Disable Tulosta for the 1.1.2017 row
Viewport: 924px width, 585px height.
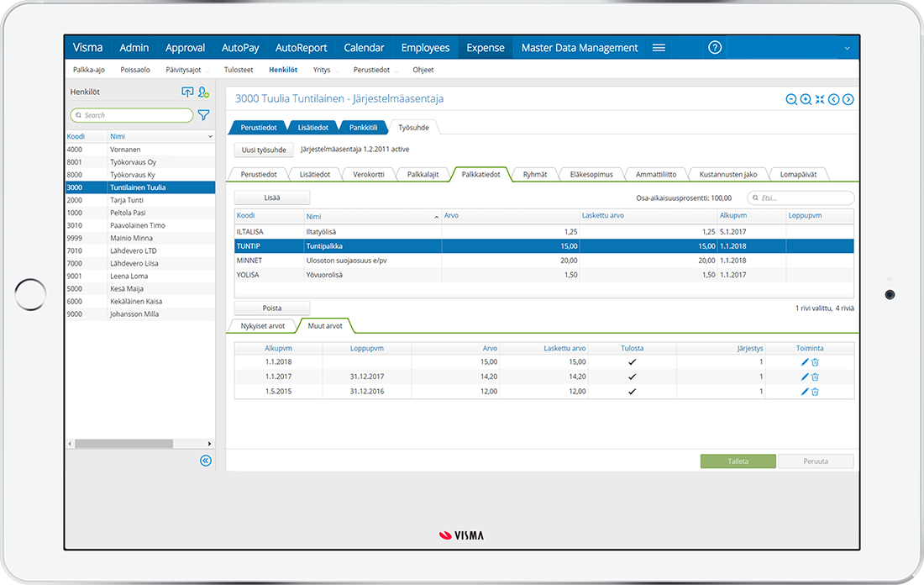pos(633,377)
